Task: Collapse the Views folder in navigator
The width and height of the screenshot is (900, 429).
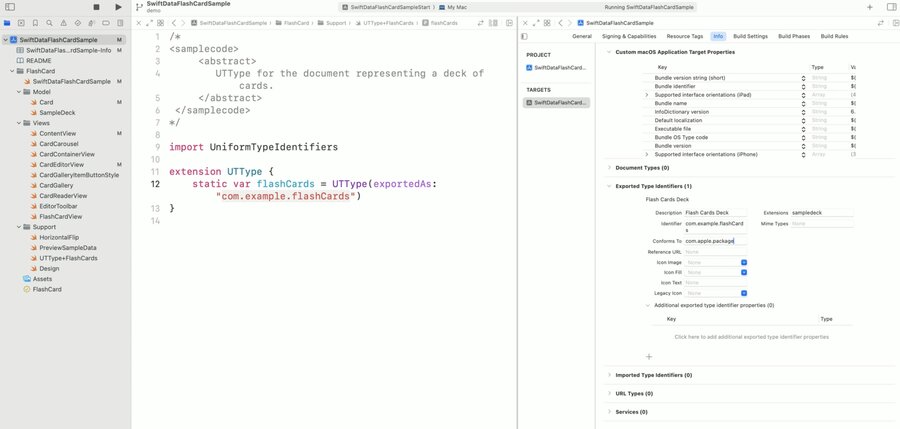Action: point(19,123)
